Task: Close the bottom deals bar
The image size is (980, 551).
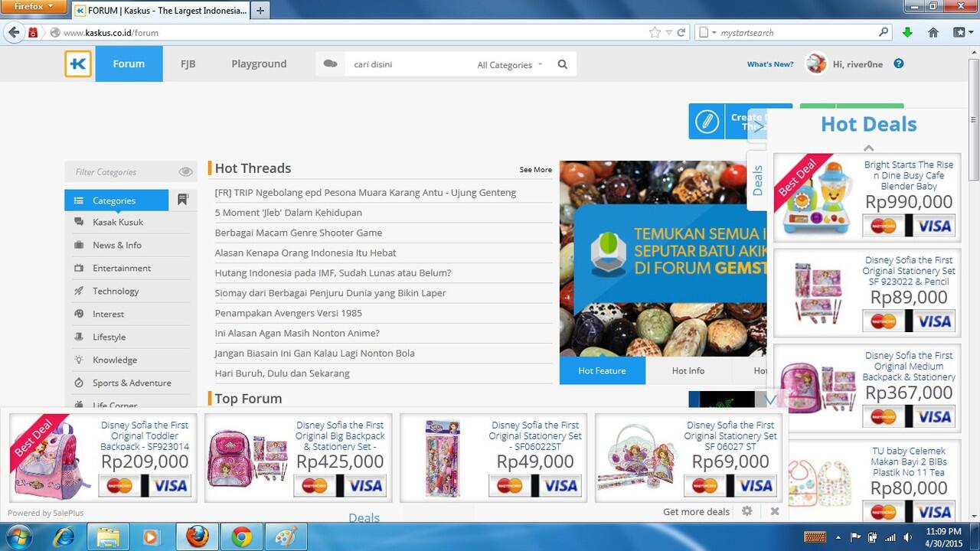Action: click(775, 511)
